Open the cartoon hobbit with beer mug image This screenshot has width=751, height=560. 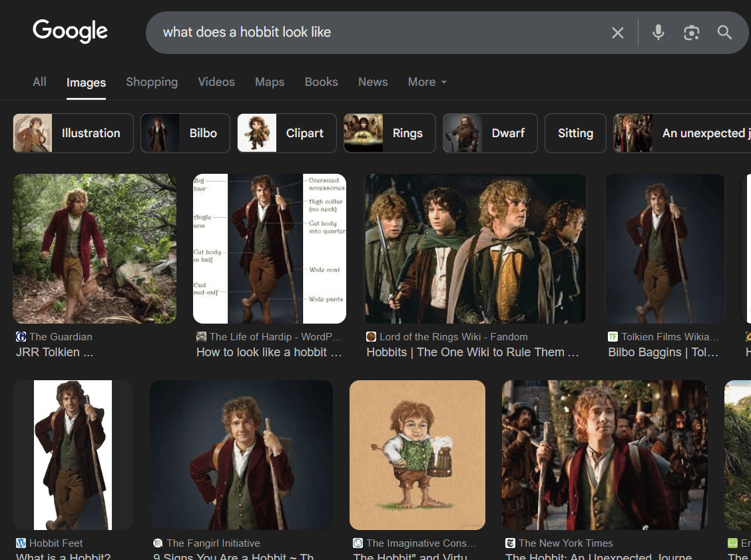coord(417,455)
